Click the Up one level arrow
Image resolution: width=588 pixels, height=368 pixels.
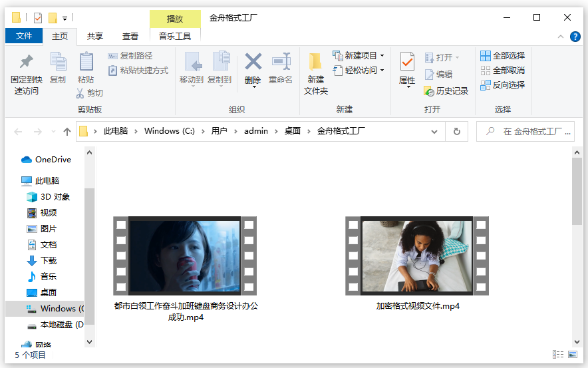tap(67, 132)
